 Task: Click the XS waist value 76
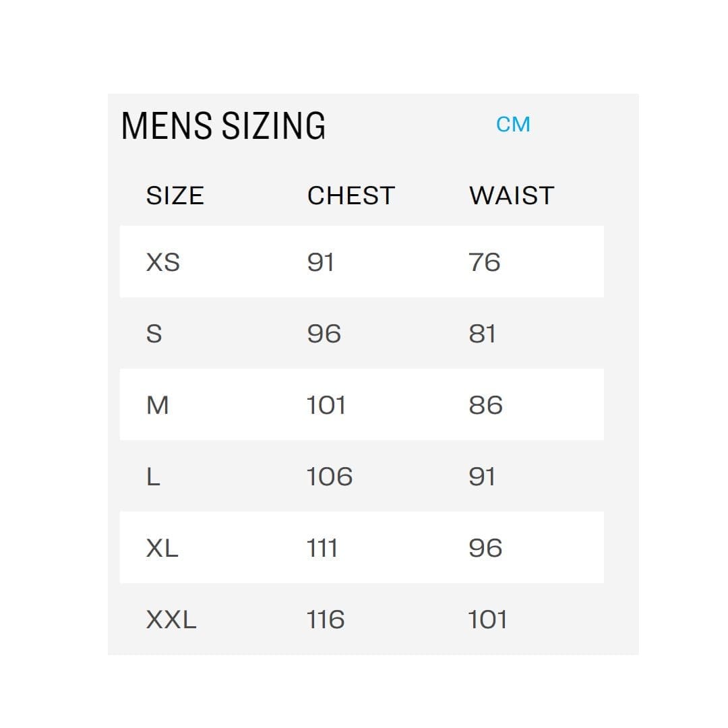pyautogui.click(x=485, y=262)
